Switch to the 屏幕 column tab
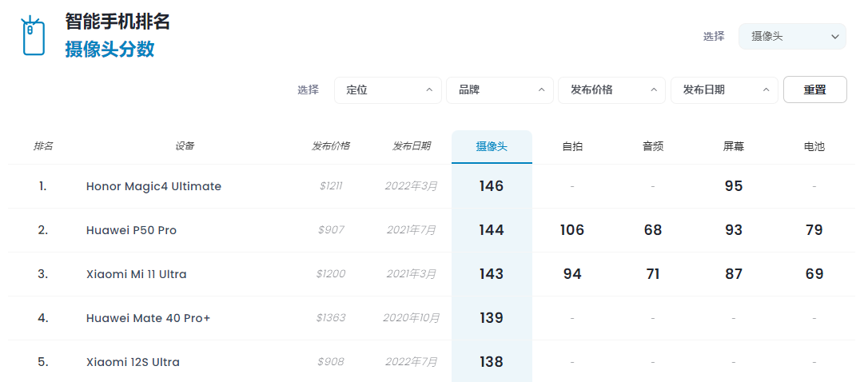Viewport: 868px width, 382px height. pos(734,147)
